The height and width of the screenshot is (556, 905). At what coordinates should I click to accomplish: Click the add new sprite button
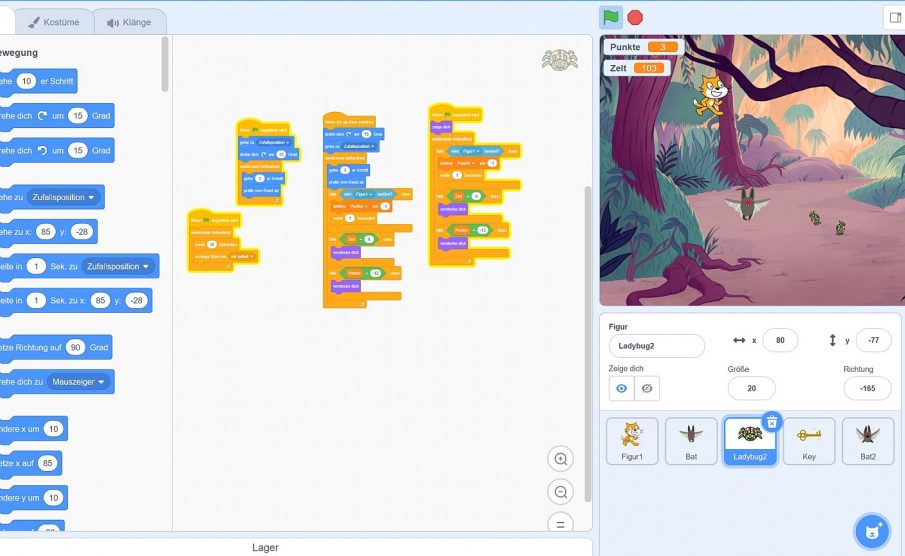(871, 530)
